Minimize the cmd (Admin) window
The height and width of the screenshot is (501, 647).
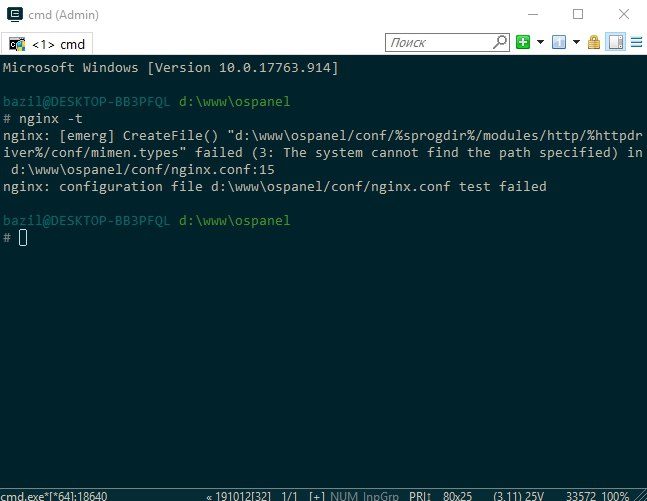point(533,14)
